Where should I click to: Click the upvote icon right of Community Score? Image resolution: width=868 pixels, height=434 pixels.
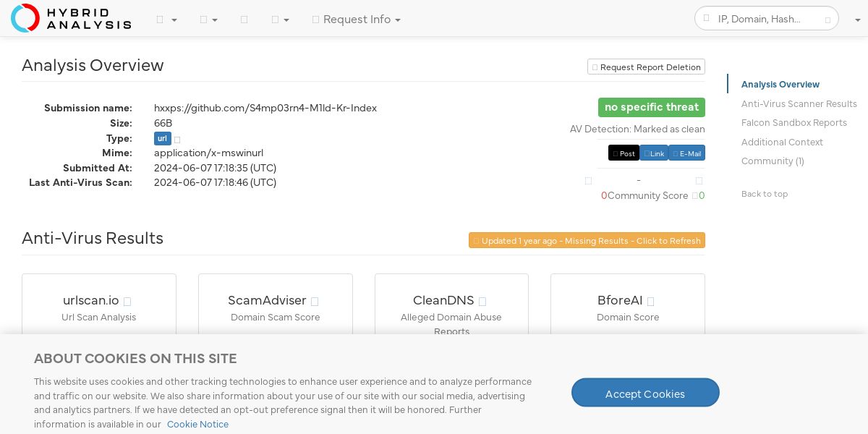tap(699, 181)
